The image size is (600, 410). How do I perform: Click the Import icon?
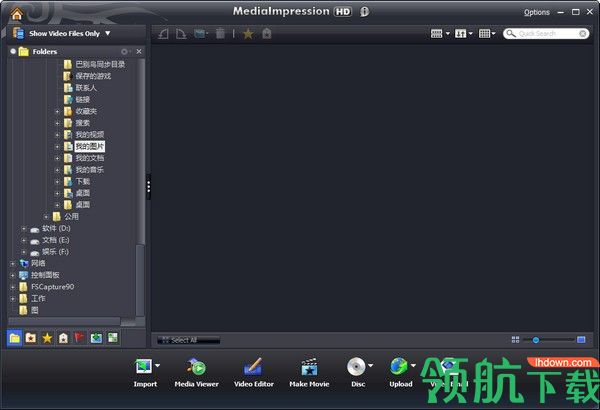coord(143,366)
